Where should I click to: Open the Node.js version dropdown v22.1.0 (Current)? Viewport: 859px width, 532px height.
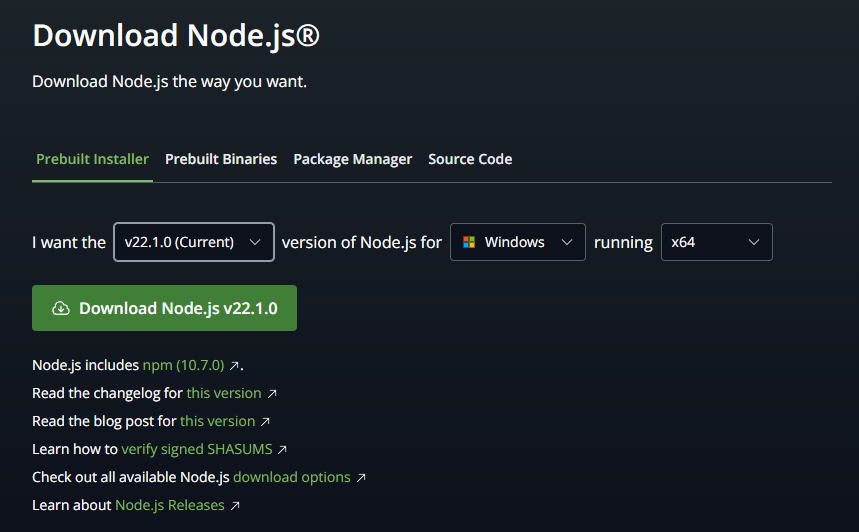(x=193, y=242)
